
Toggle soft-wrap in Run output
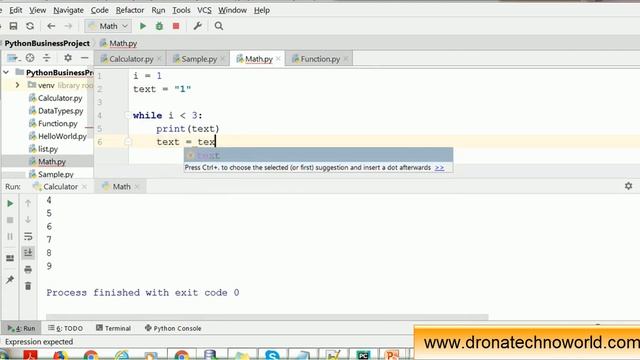[x=28, y=236]
